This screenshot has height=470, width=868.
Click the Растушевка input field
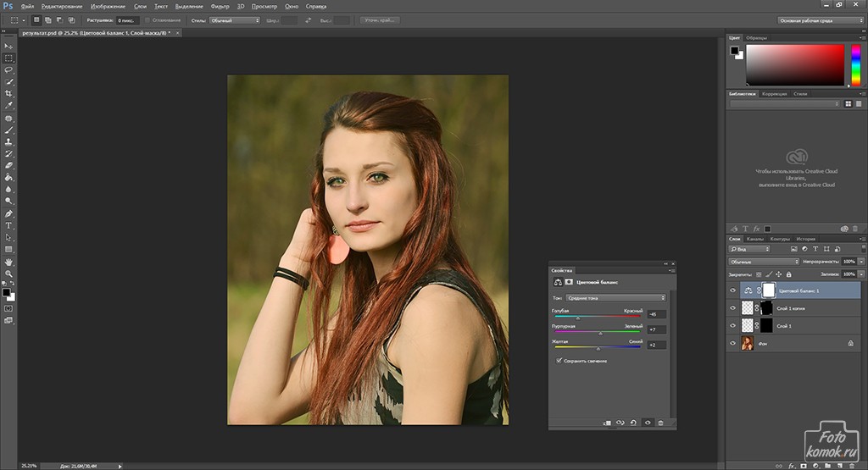coord(127,20)
